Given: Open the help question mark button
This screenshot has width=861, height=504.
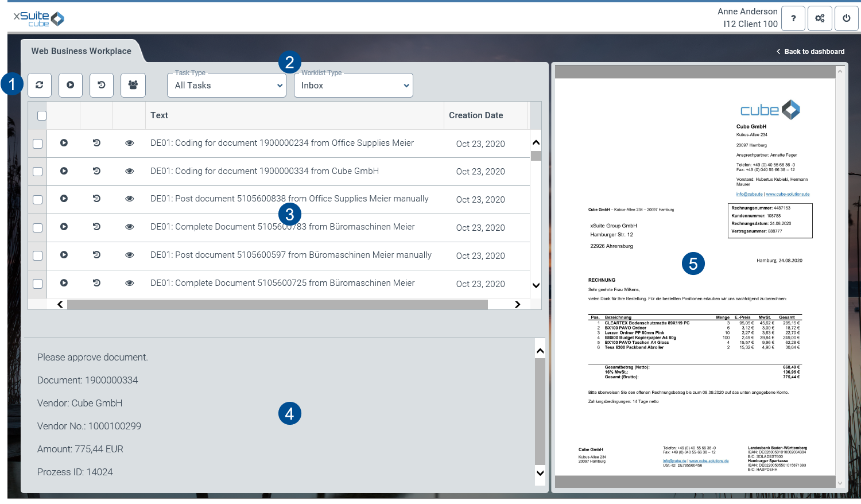Looking at the screenshot, I should (793, 18).
